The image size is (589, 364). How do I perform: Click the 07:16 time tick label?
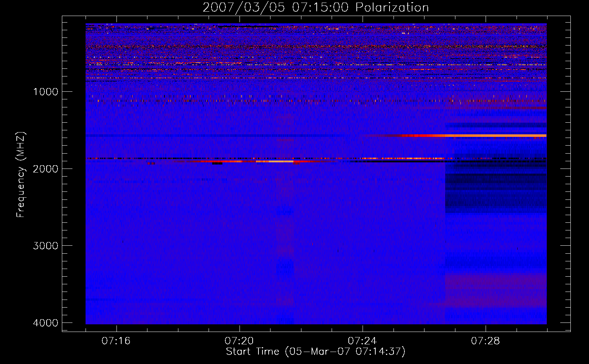tap(116, 341)
